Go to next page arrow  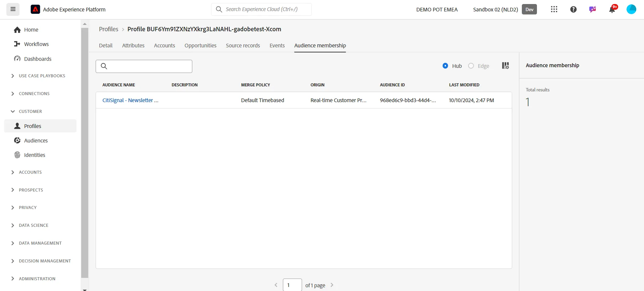[x=332, y=285]
